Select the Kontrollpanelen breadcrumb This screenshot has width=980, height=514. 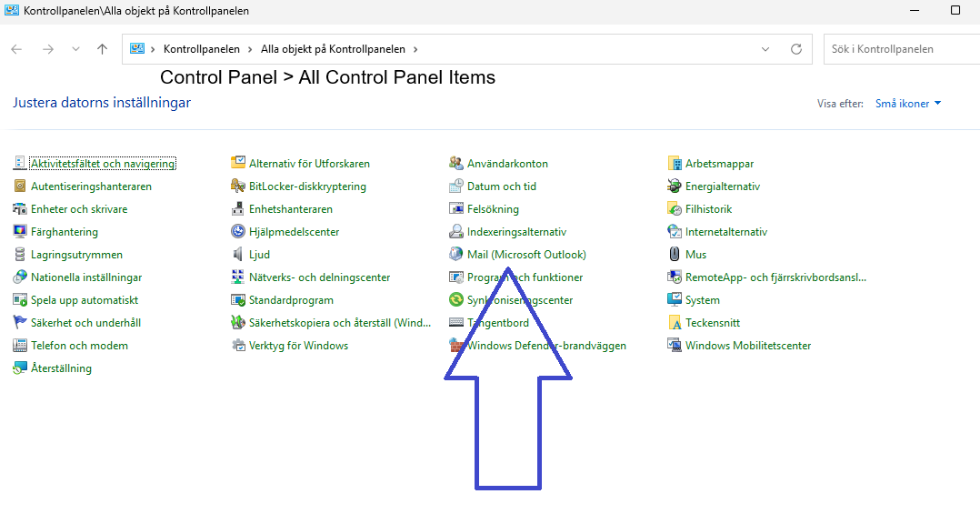pyautogui.click(x=201, y=49)
